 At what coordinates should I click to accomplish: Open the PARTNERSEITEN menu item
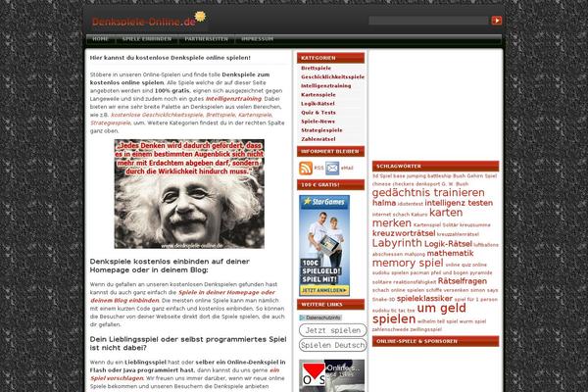click(x=206, y=38)
